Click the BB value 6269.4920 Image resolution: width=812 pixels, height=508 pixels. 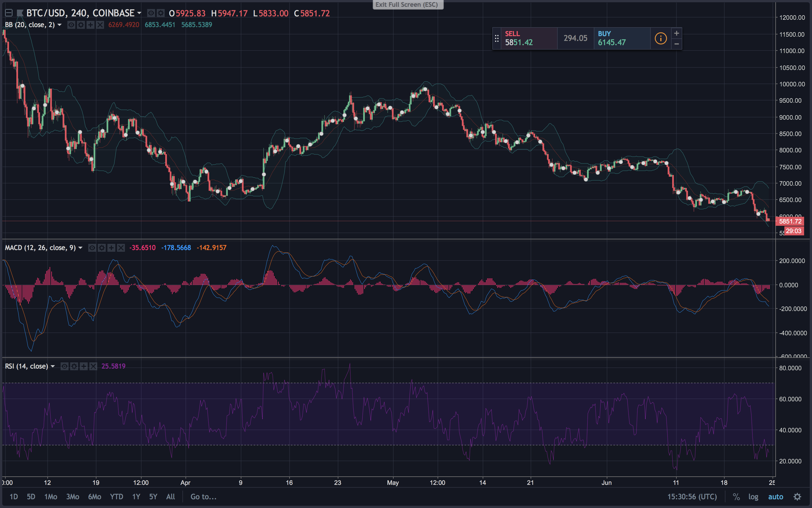pos(123,25)
